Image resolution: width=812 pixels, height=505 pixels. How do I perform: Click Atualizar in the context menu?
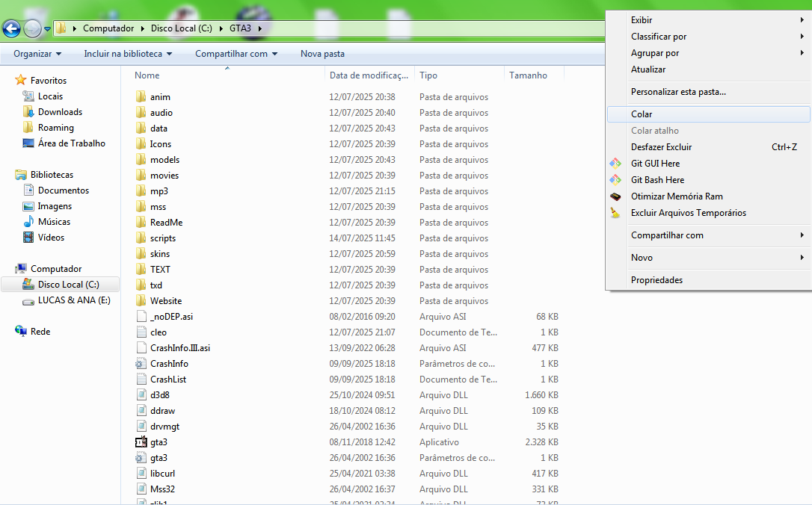click(648, 69)
